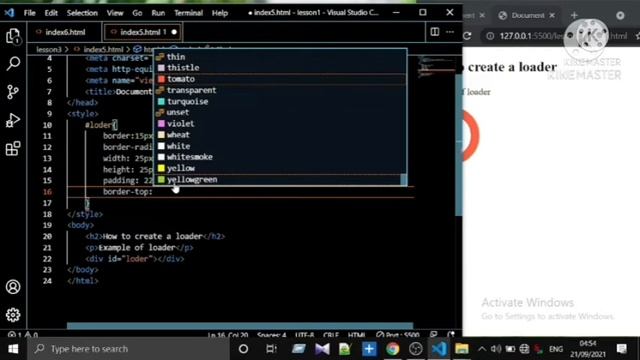
Task: Click the 'Port : 5500' Live Server entry
Action: pyautogui.click(x=398, y=335)
